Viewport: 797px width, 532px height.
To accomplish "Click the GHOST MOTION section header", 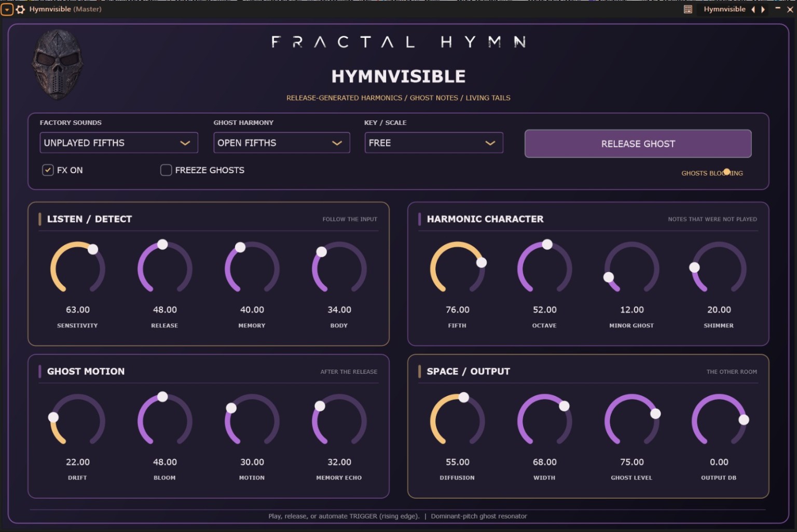I will (86, 371).
